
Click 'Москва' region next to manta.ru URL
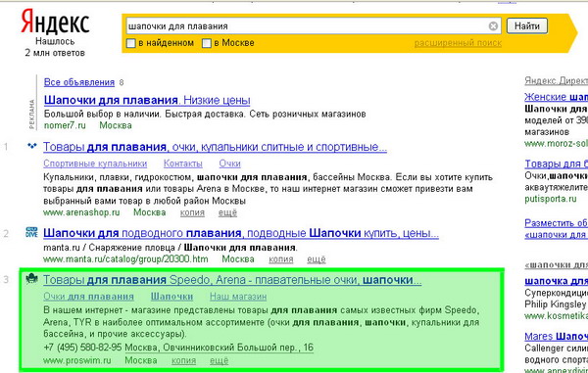click(x=238, y=258)
